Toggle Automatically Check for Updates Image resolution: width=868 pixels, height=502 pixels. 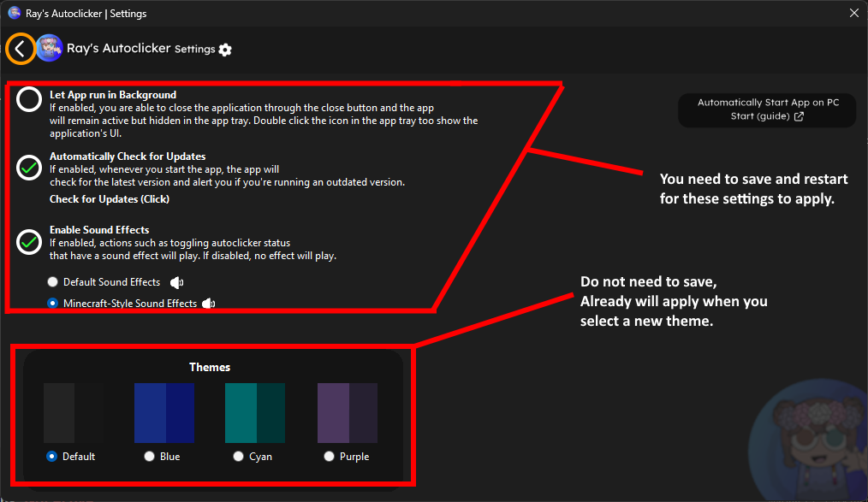pyautogui.click(x=29, y=168)
